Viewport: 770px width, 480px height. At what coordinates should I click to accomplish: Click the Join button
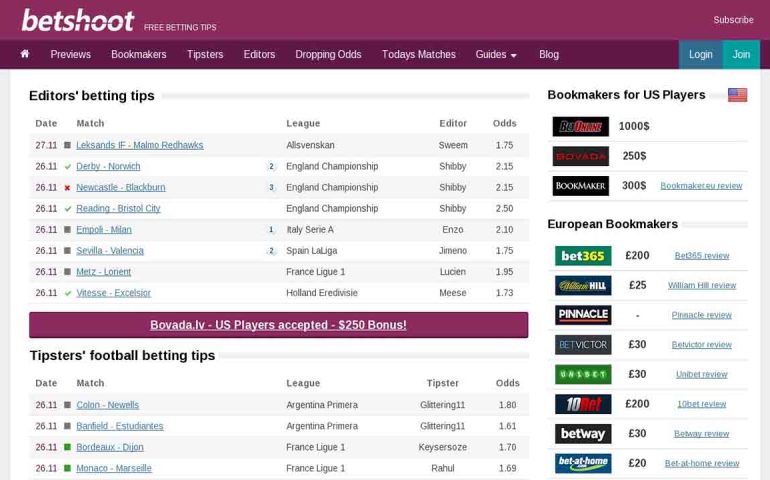pyautogui.click(x=741, y=55)
